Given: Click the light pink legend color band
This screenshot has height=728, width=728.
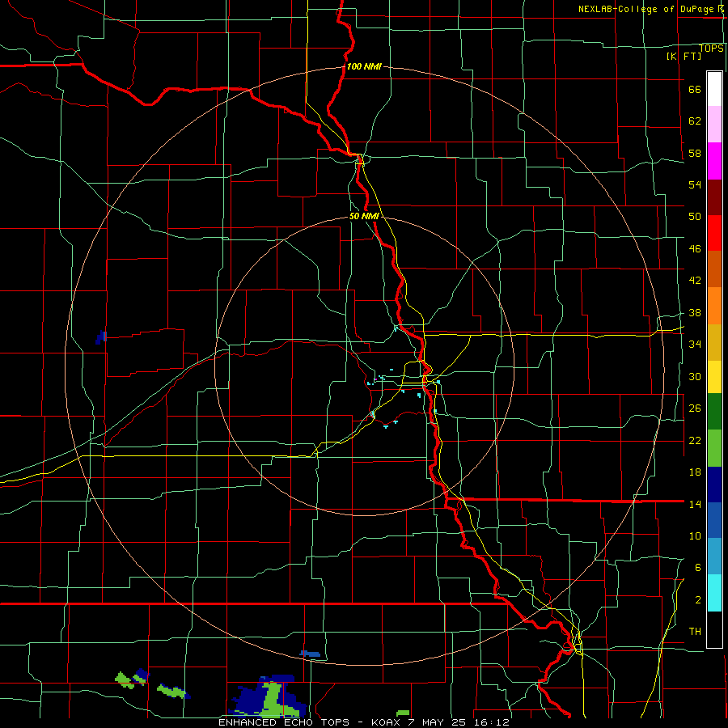Looking at the screenshot, I should [714, 124].
